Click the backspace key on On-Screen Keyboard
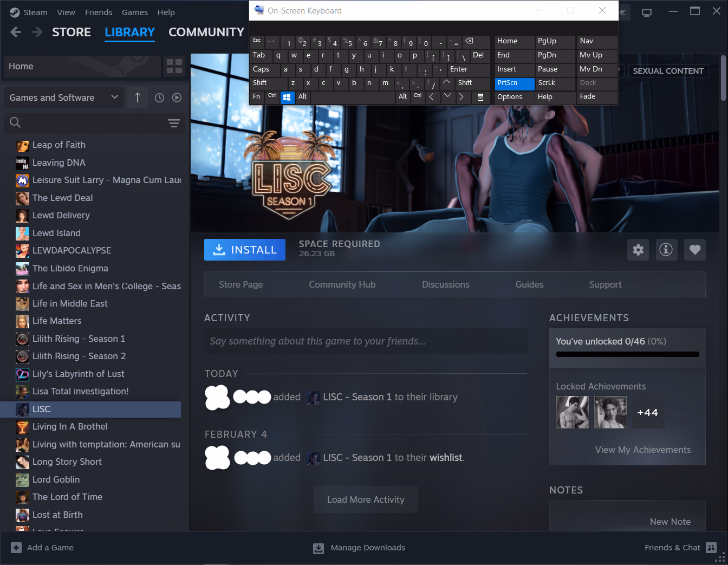Image resolution: width=728 pixels, height=565 pixels. pyautogui.click(x=476, y=42)
